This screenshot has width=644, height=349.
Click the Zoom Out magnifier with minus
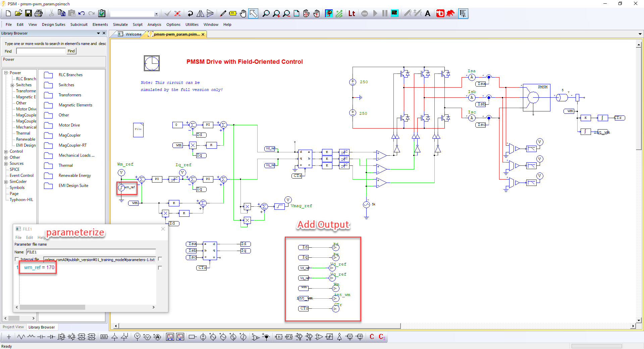pos(286,13)
